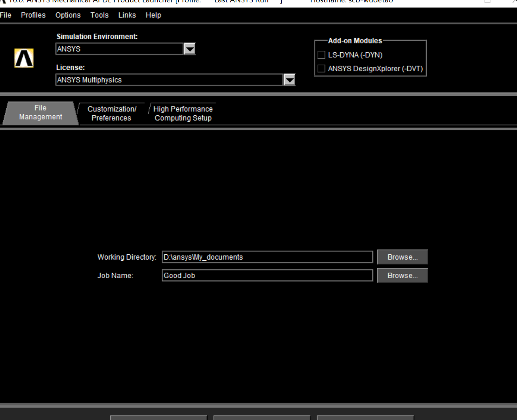Select the File Management tab
This screenshot has height=420, width=517.
(x=40, y=113)
